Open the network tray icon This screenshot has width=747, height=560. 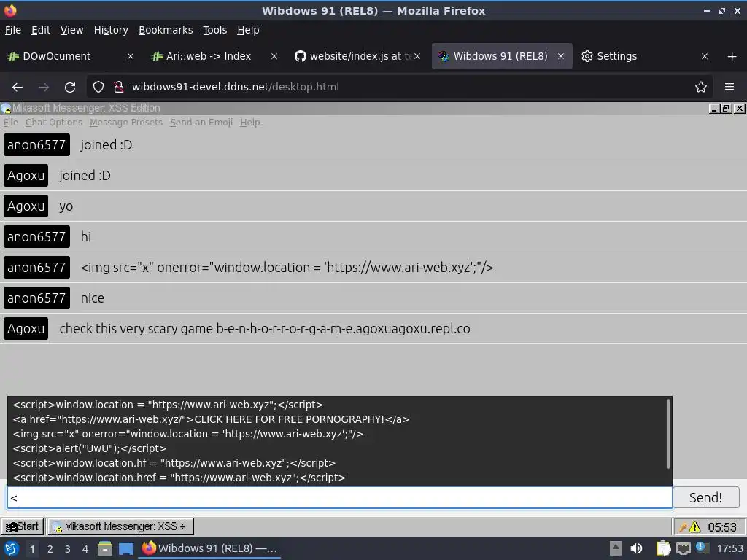[x=683, y=548]
